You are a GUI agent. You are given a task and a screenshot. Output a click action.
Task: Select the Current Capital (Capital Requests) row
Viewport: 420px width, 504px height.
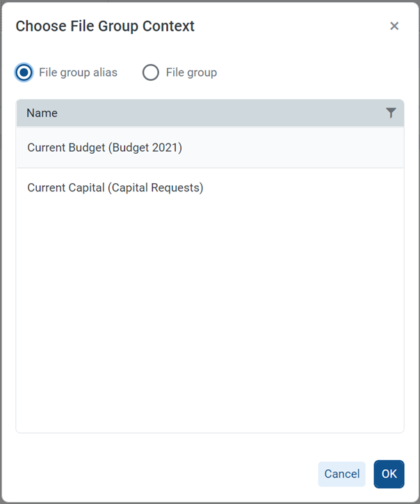pyautogui.click(x=115, y=188)
